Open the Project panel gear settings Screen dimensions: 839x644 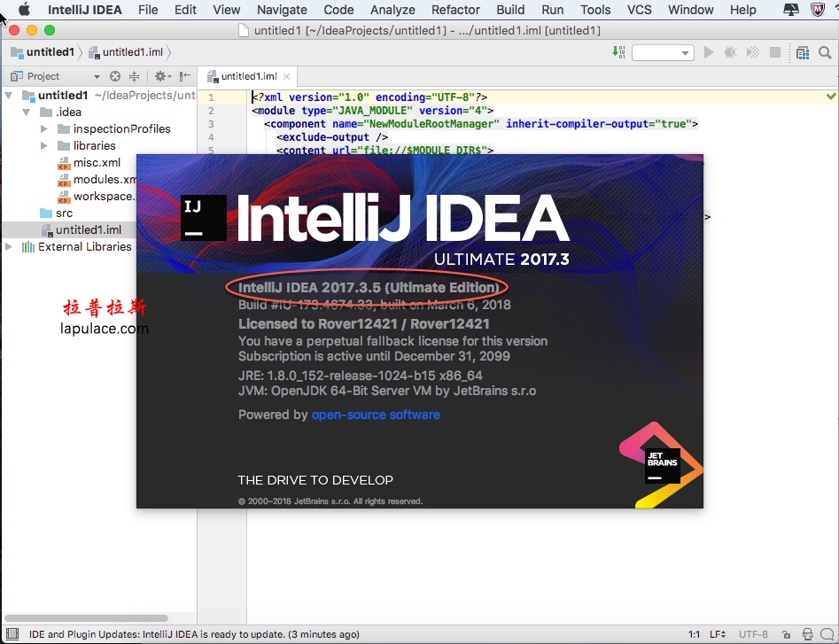162,76
